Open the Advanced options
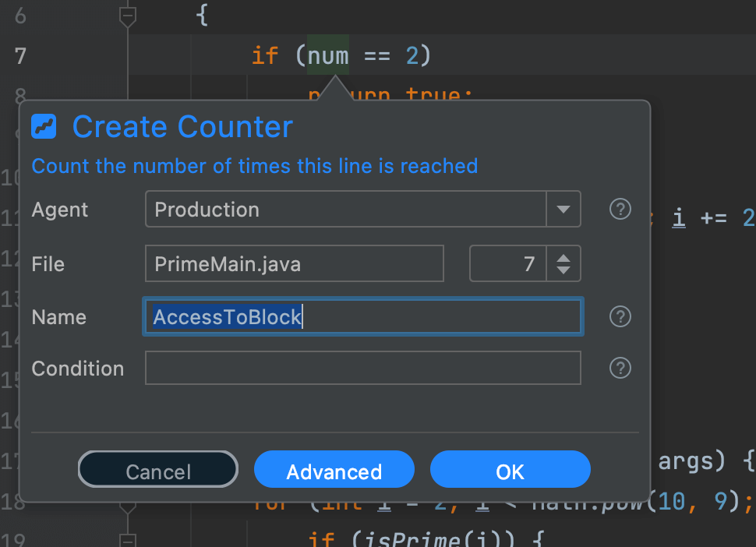This screenshot has width=756, height=547. tap(334, 469)
